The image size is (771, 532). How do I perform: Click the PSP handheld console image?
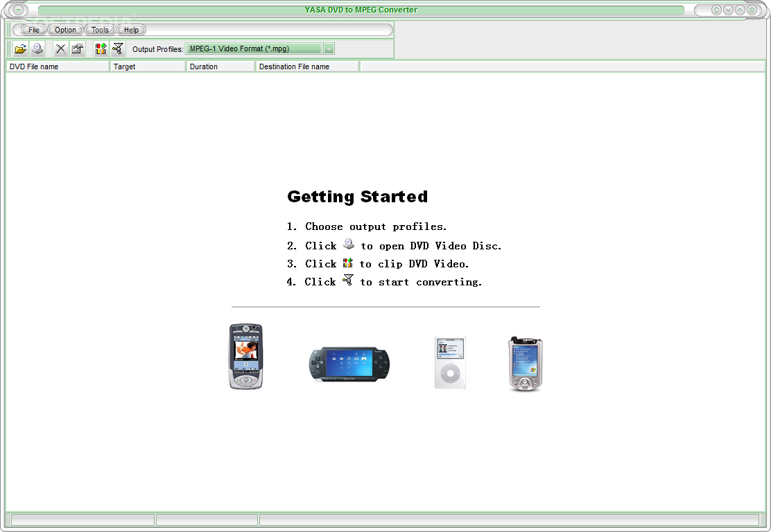[349, 364]
